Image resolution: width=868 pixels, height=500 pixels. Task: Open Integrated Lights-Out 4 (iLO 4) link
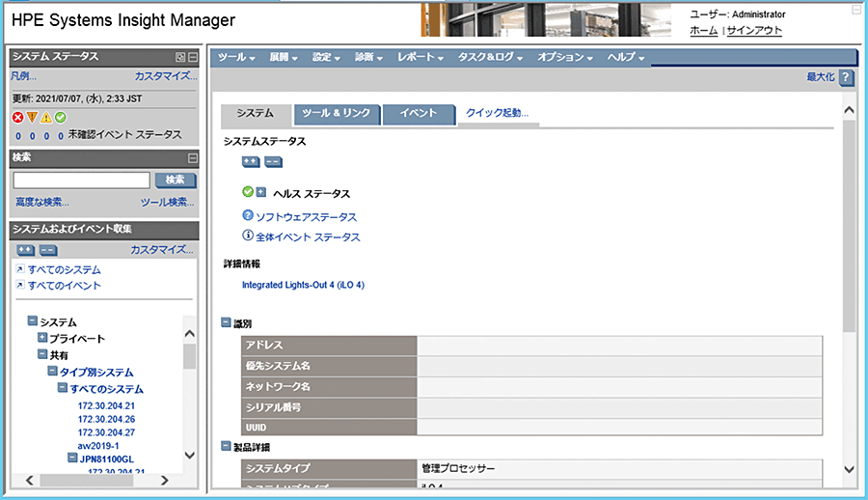(303, 285)
